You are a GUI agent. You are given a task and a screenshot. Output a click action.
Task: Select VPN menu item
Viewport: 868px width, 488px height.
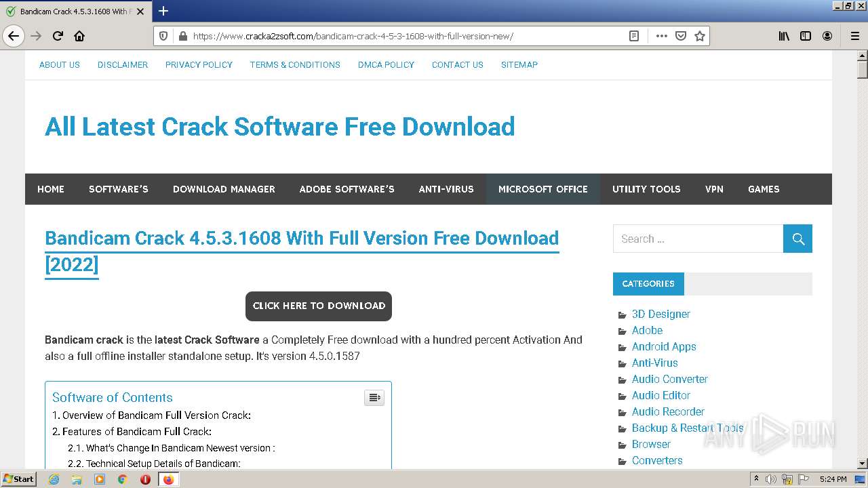(x=714, y=189)
